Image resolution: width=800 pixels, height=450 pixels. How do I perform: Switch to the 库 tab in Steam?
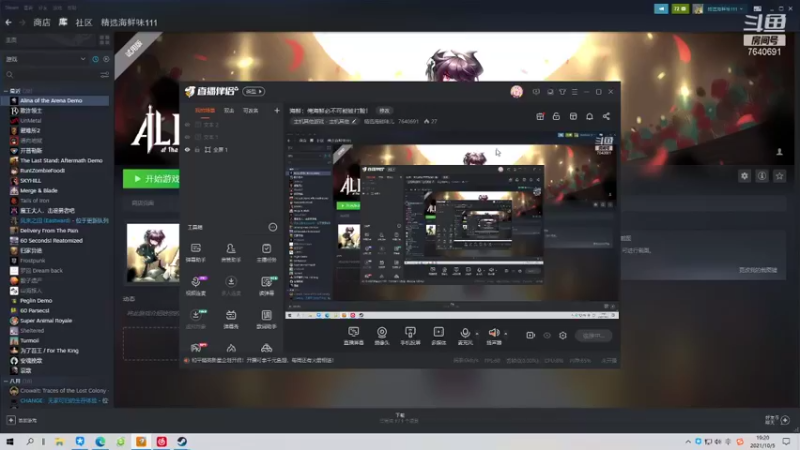[63, 22]
